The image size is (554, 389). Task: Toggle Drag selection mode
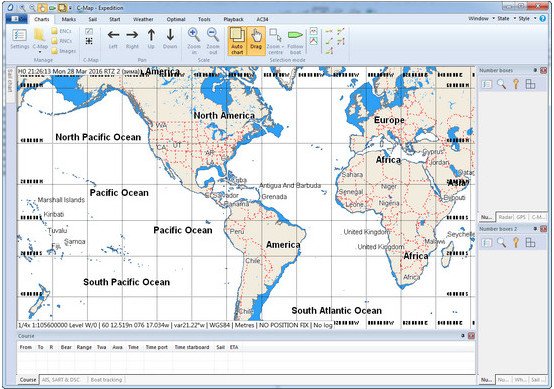point(256,41)
